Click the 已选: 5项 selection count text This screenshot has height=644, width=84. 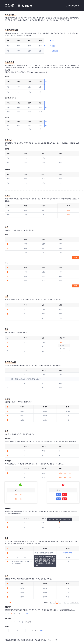(x=8, y=603)
